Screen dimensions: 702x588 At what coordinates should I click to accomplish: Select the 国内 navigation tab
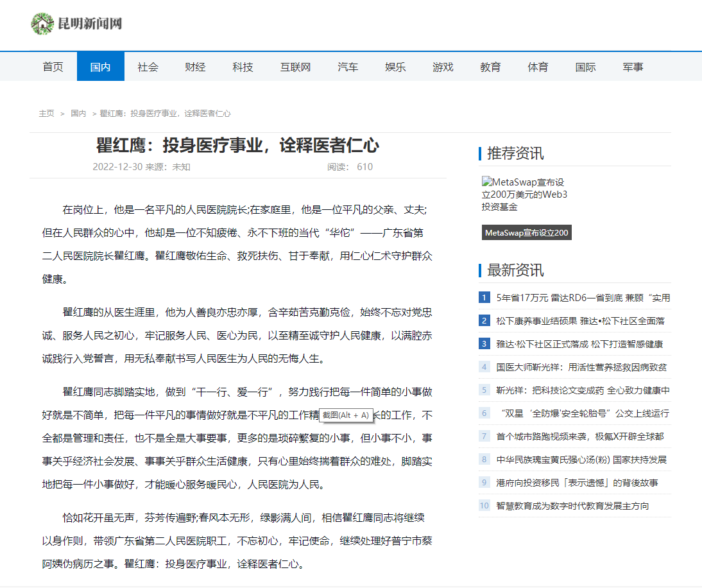[100, 67]
